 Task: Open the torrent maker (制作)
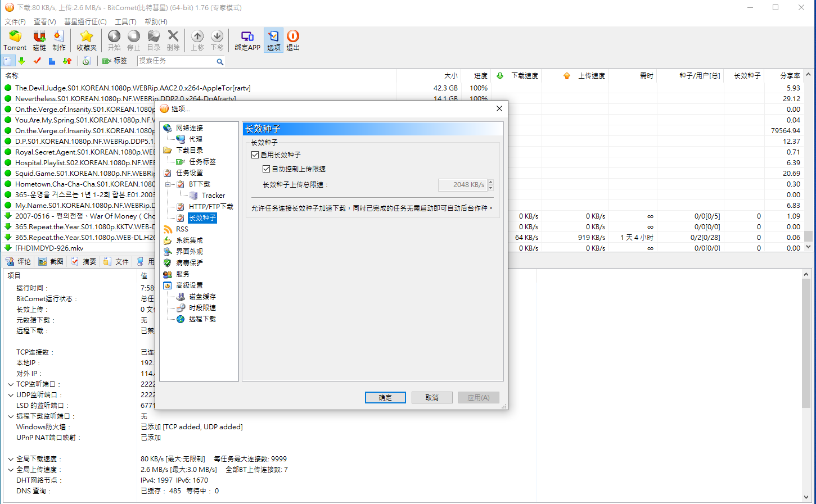pos(59,40)
